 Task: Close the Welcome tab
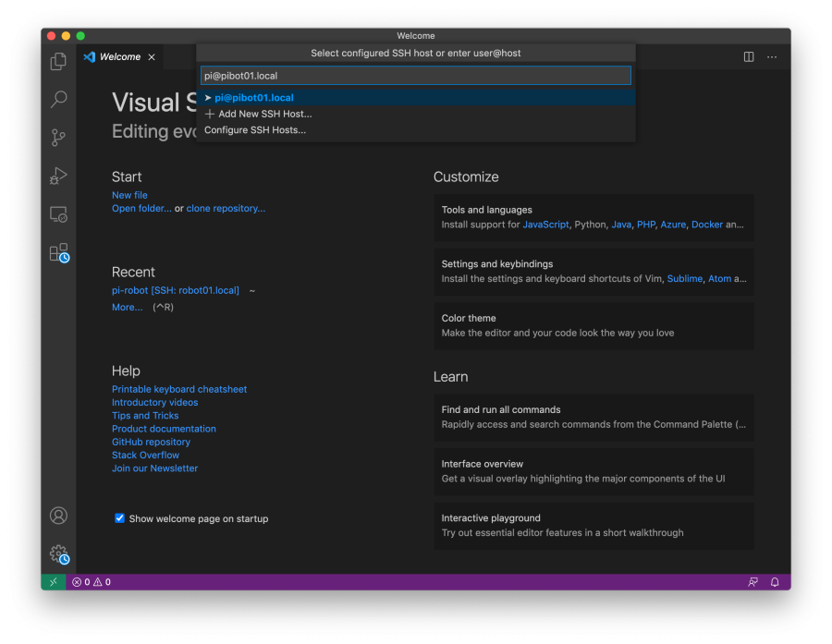coord(152,56)
